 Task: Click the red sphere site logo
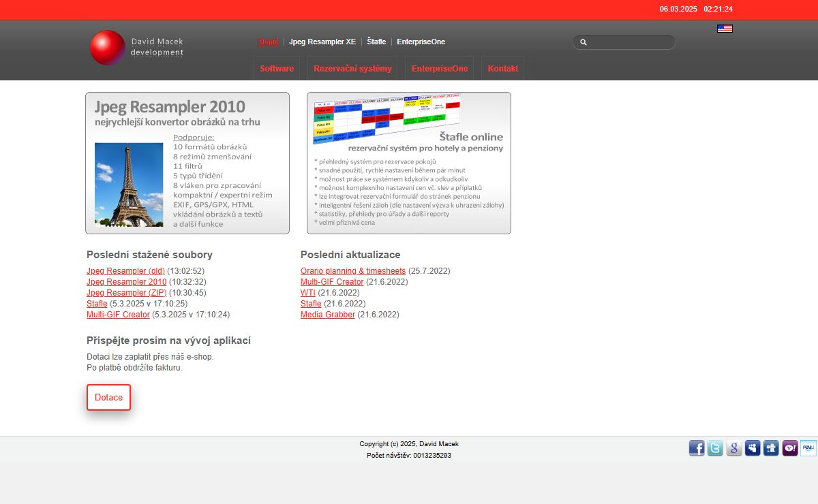point(108,48)
